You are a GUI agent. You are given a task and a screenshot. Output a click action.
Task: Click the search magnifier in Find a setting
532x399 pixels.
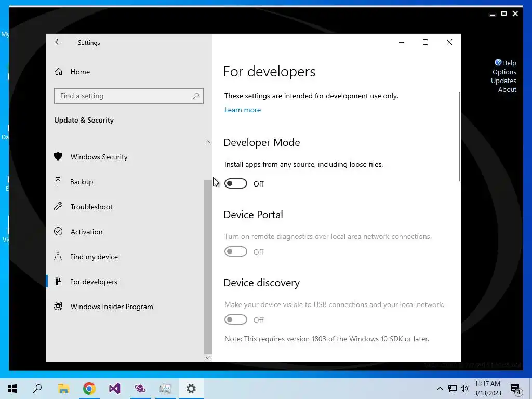point(196,96)
